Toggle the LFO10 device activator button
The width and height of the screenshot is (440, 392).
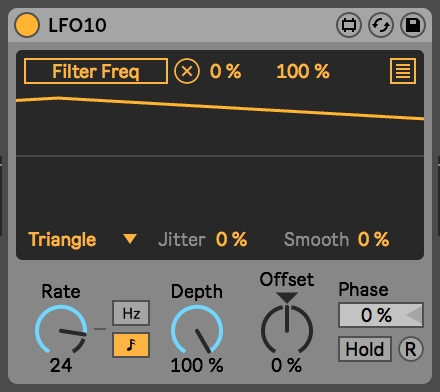click(27, 25)
